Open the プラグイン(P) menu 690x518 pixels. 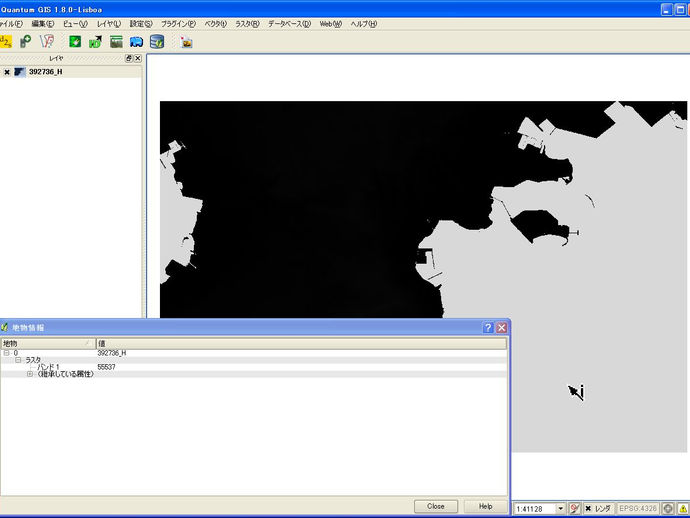178,24
